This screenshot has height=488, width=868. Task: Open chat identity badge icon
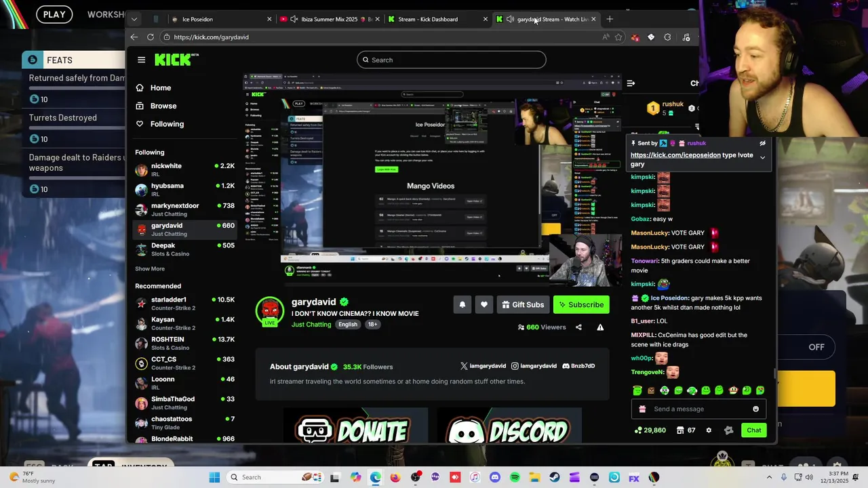pos(729,430)
